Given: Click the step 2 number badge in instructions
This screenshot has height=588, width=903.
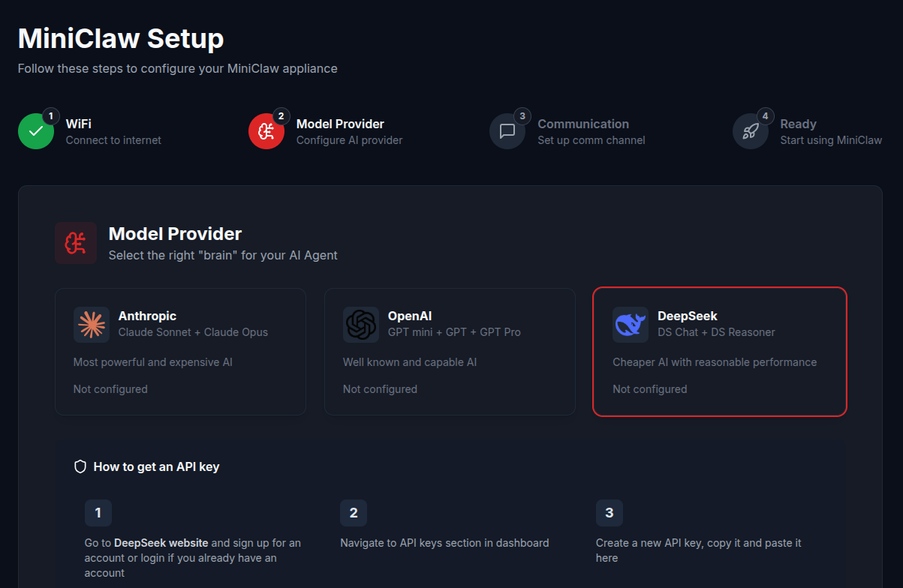Looking at the screenshot, I should [x=354, y=513].
